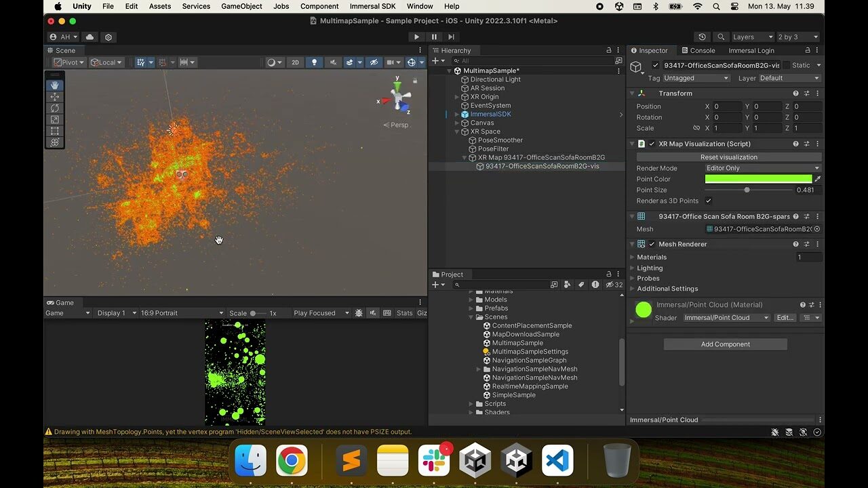The height and width of the screenshot is (488, 868).
Task: Expand the Materials section in Mesh Renderer
Action: click(x=652, y=257)
